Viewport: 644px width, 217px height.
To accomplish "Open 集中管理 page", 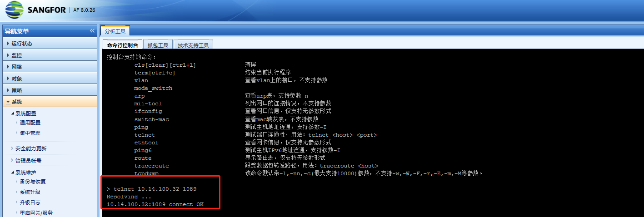I will pyautogui.click(x=30, y=133).
